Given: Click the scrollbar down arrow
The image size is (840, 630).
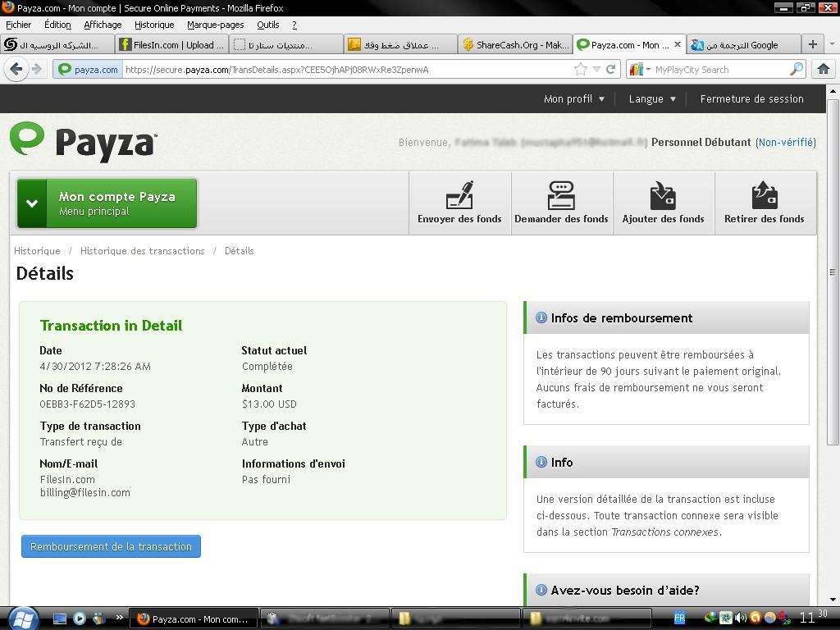Looking at the screenshot, I should coord(833,600).
